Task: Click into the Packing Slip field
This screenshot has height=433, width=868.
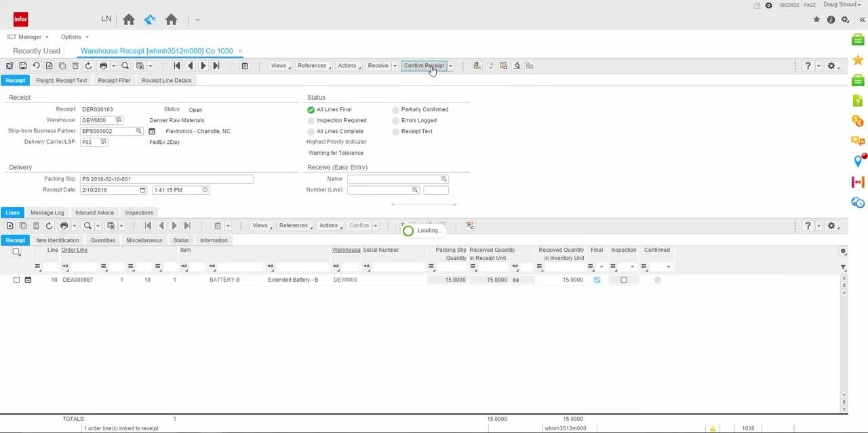Action: point(167,179)
